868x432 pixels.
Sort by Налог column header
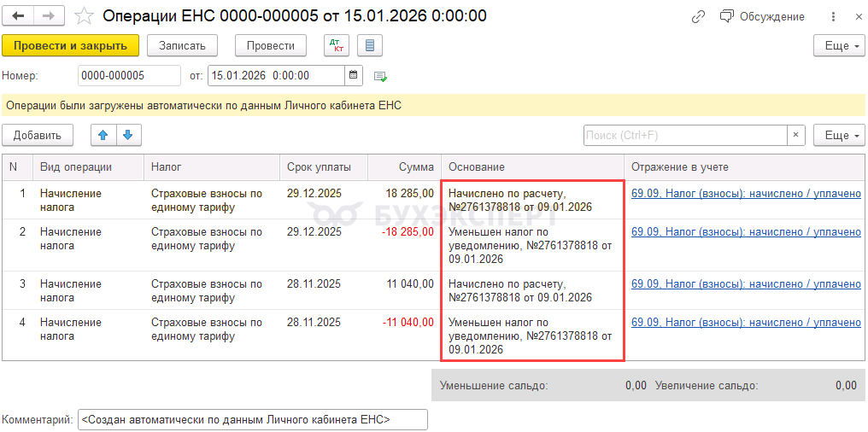212,167
